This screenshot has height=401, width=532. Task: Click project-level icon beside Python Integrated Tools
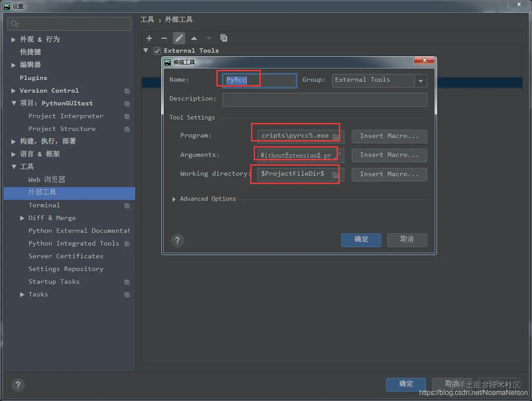click(x=127, y=244)
